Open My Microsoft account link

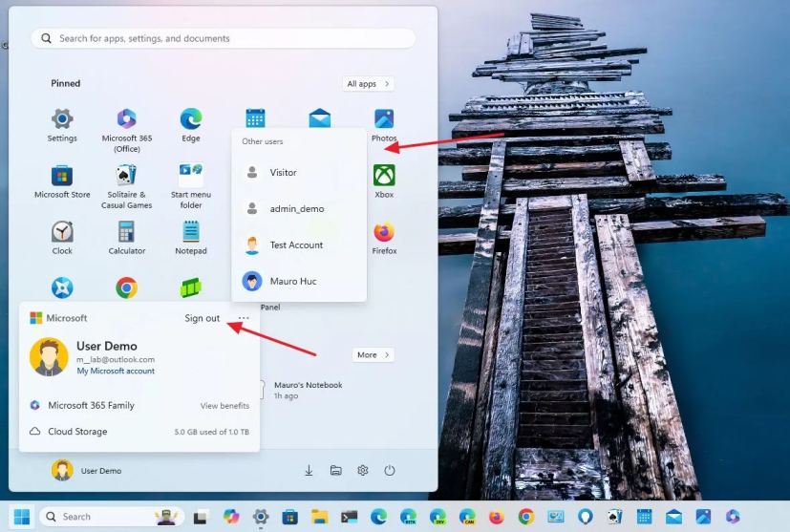pyautogui.click(x=116, y=371)
